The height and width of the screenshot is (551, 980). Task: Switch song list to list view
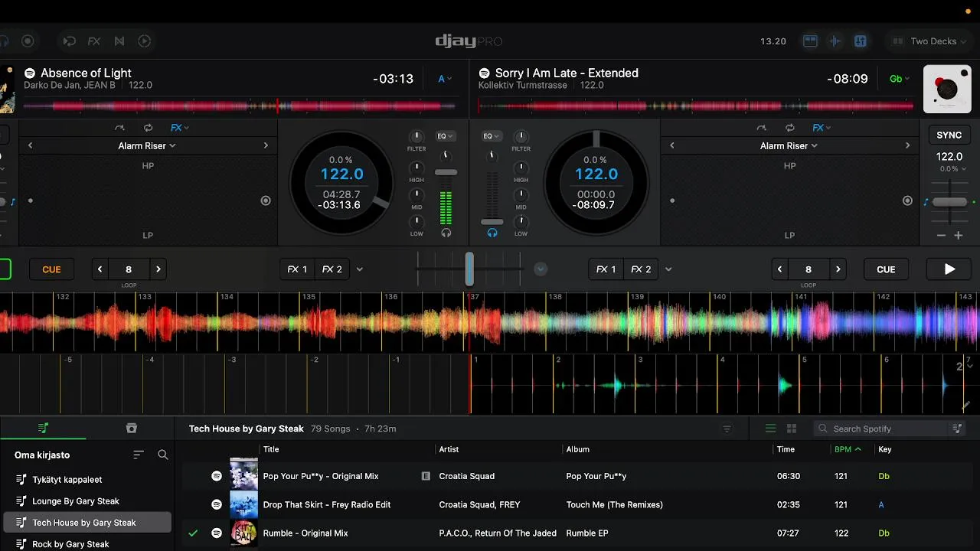pyautogui.click(x=770, y=429)
